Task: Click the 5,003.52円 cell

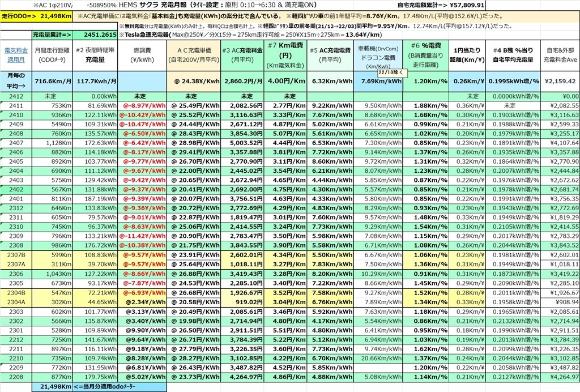Action: (x=242, y=143)
